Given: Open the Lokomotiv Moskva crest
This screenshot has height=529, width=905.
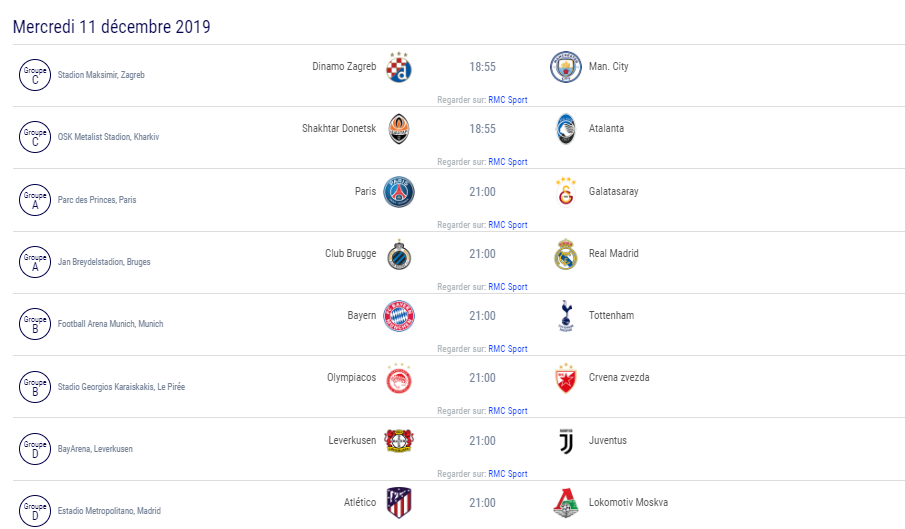Looking at the screenshot, I should click(x=566, y=503).
